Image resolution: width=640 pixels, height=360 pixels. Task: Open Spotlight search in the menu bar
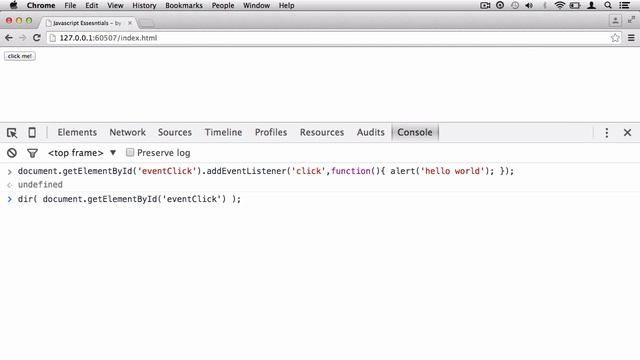coord(608,5)
